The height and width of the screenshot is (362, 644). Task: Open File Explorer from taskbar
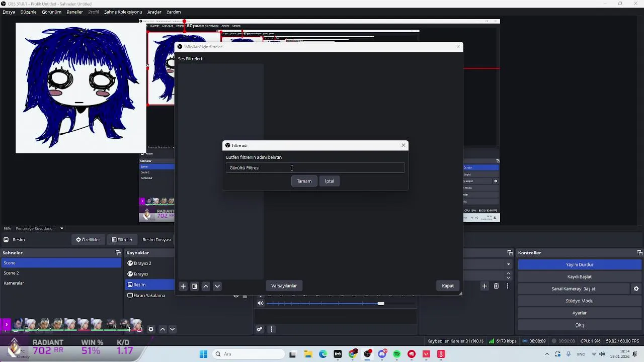pyautogui.click(x=308, y=354)
